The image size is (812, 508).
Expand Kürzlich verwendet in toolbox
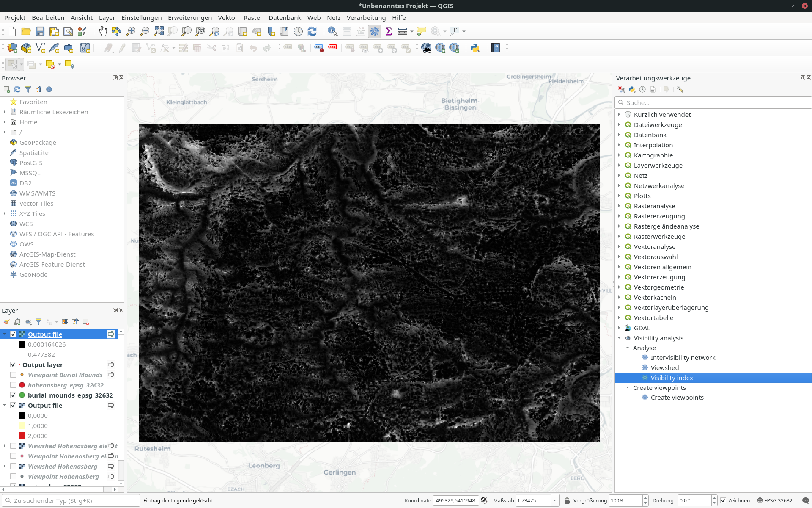pos(619,114)
